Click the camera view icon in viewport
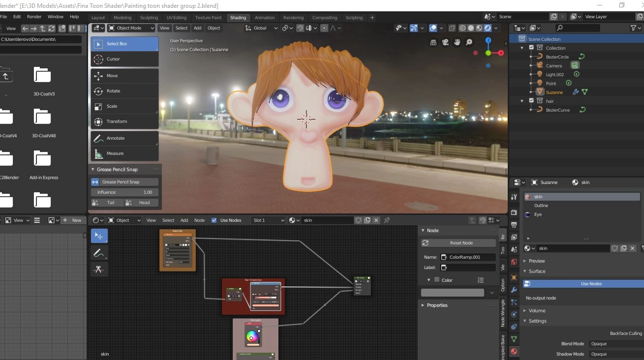The height and width of the screenshot is (360, 644). pyautogui.click(x=445, y=42)
